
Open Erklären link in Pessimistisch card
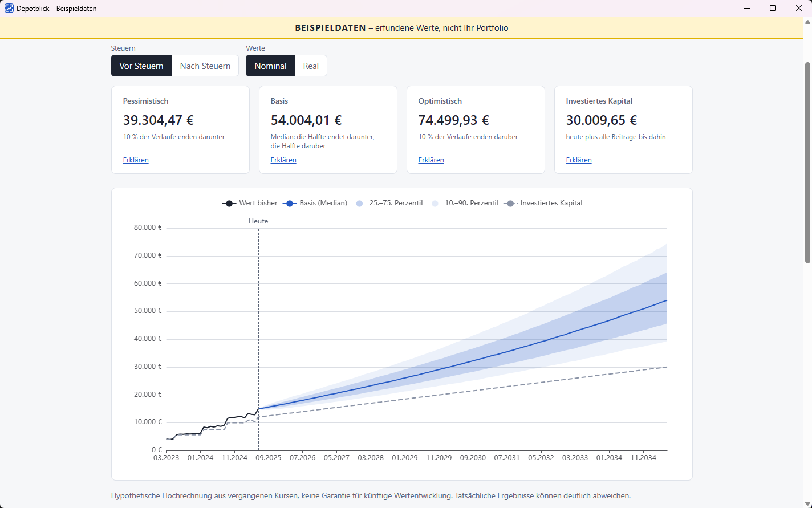(136, 160)
